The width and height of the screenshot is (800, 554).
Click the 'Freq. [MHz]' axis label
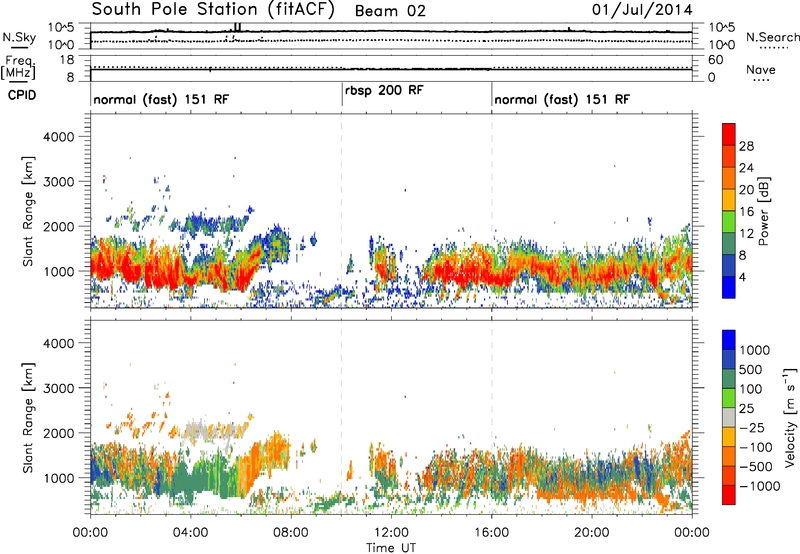(19, 68)
